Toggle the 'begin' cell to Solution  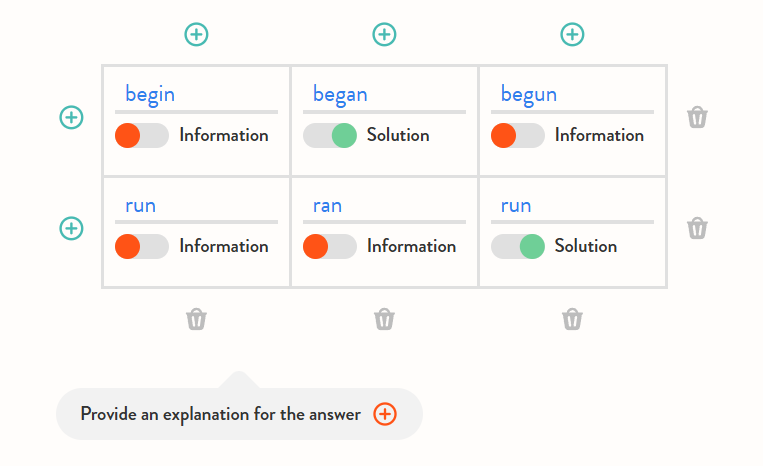click(x=141, y=136)
